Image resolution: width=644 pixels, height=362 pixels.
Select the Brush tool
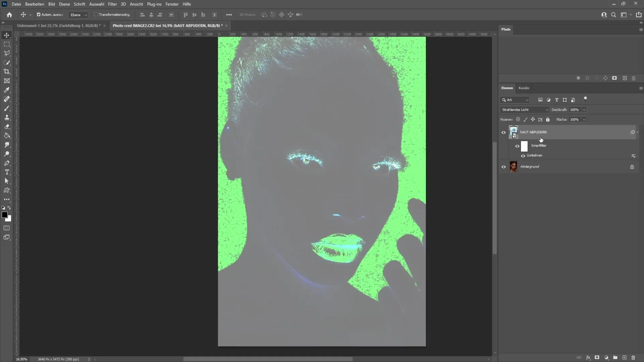pos(7,108)
